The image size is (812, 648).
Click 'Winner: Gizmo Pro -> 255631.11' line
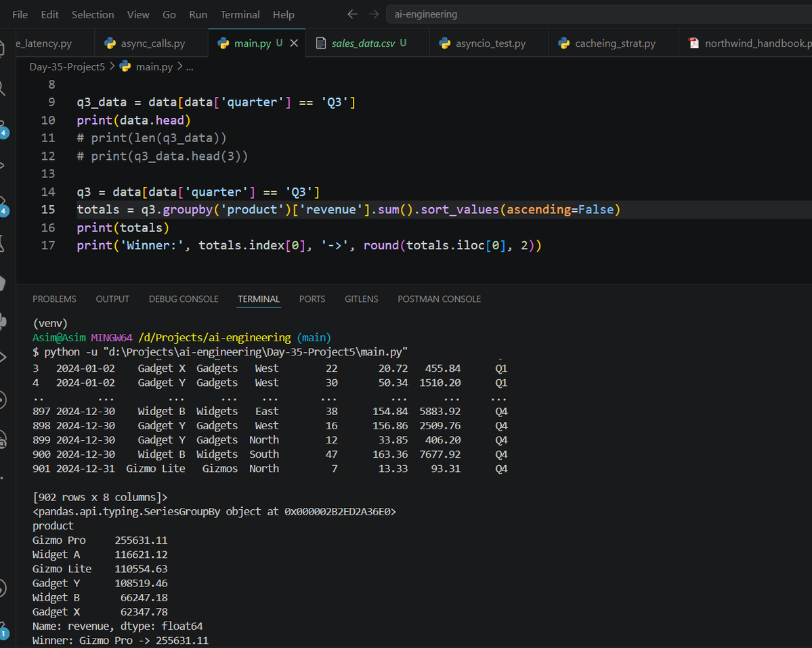click(120, 641)
